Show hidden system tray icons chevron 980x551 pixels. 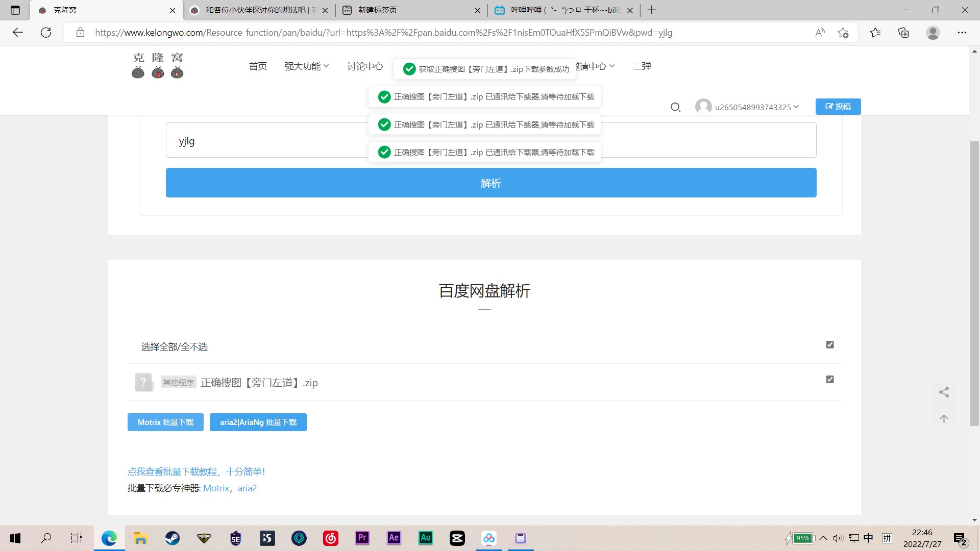click(x=823, y=538)
